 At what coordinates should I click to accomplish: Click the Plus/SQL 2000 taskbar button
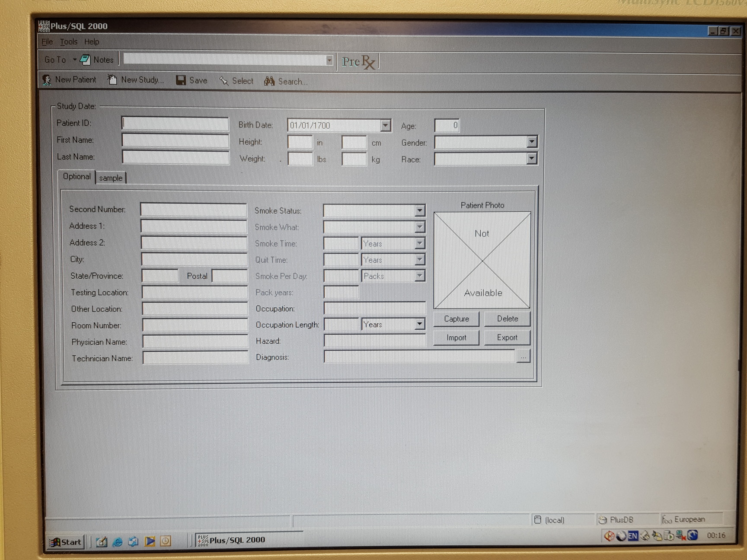click(x=248, y=540)
